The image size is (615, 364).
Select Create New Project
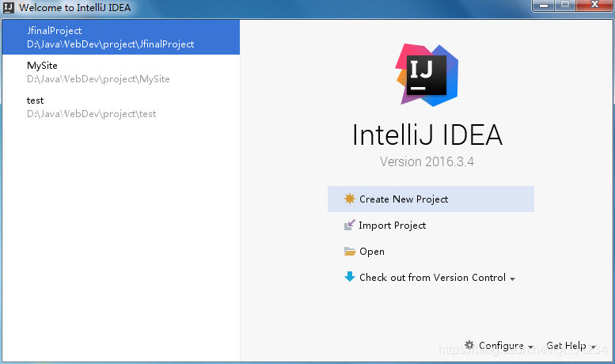(431, 199)
